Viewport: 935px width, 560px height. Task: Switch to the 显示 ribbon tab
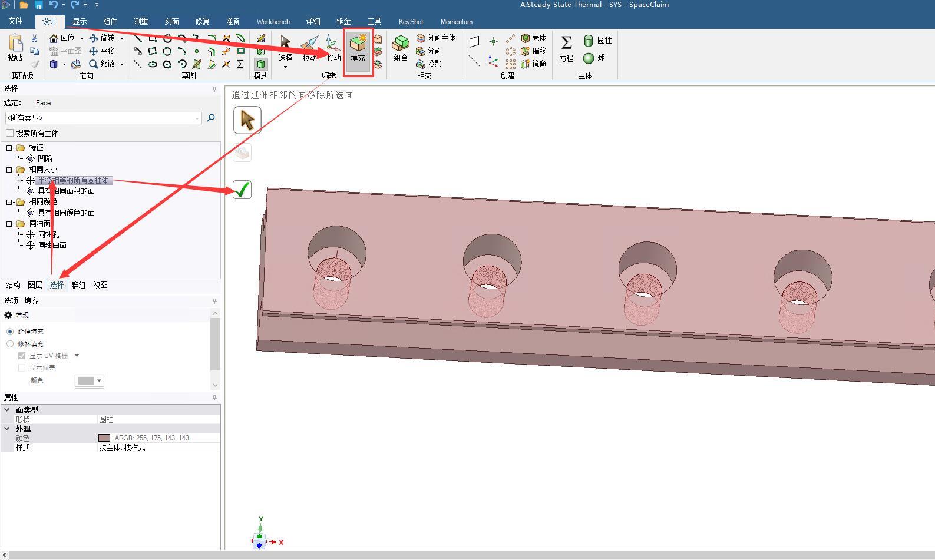[x=80, y=21]
